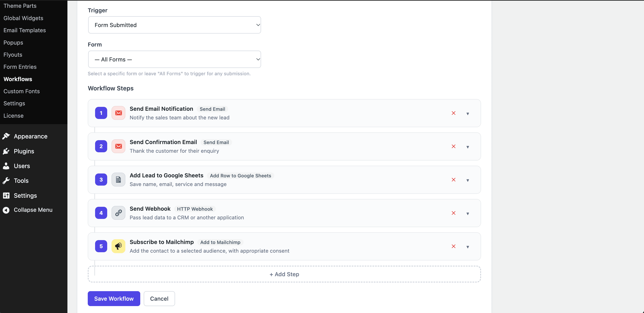Open Custom Fonts submenu
Viewport: 644px width, 313px height.
tap(21, 91)
